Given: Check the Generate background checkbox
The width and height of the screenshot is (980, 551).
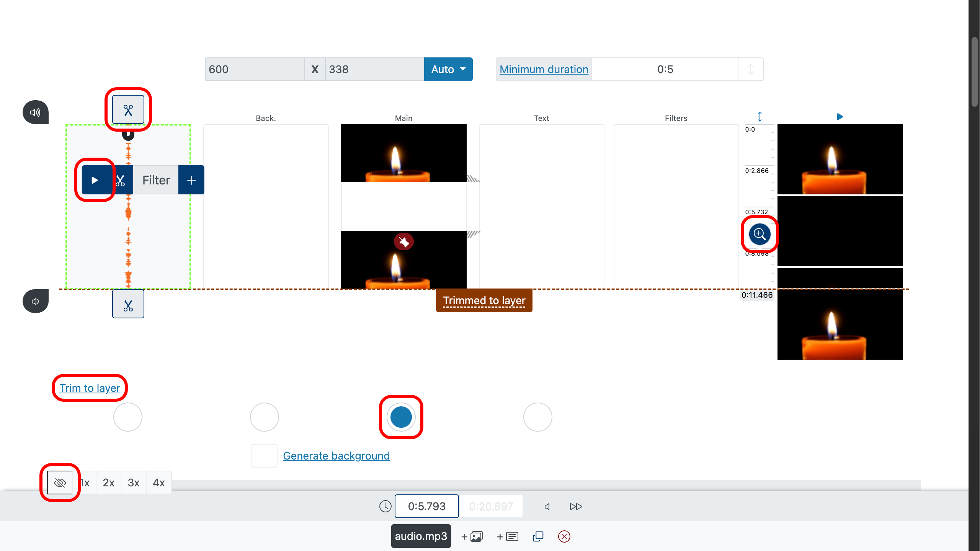Looking at the screenshot, I should (x=264, y=456).
